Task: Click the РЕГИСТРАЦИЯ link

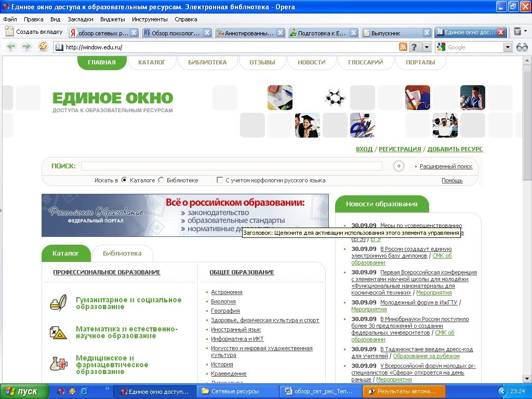Action: (400, 149)
